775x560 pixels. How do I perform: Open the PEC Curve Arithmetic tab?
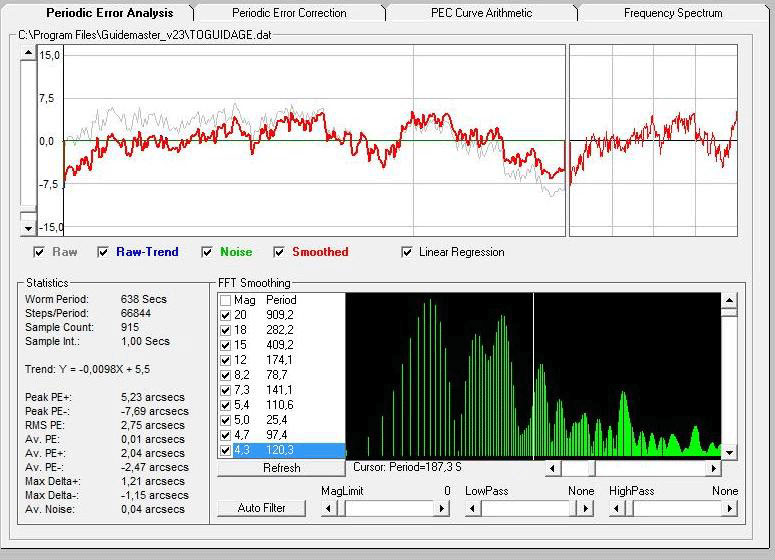481,13
